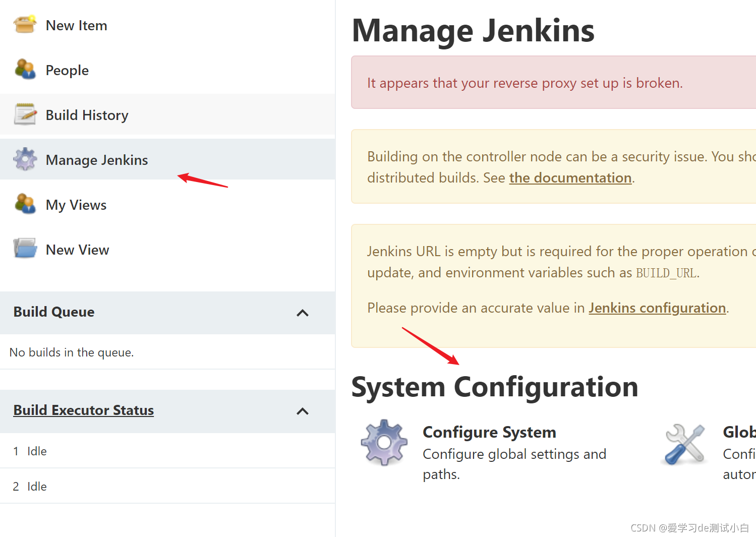756x537 pixels.
Task: Click the People icon in sidebar
Action: click(x=25, y=70)
